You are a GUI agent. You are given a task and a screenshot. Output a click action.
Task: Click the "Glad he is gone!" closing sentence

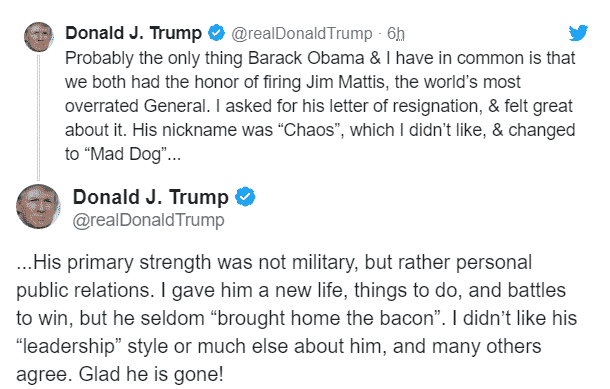[151, 375]
